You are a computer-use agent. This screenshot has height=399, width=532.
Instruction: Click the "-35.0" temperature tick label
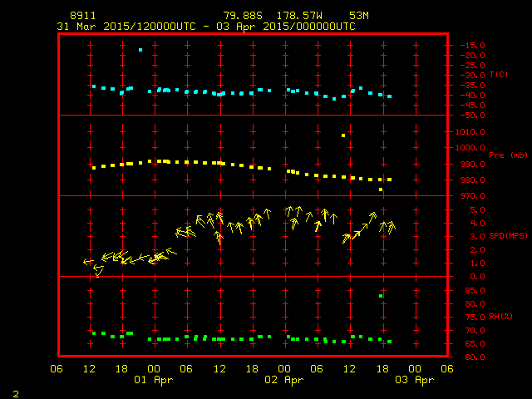[473, 85]
